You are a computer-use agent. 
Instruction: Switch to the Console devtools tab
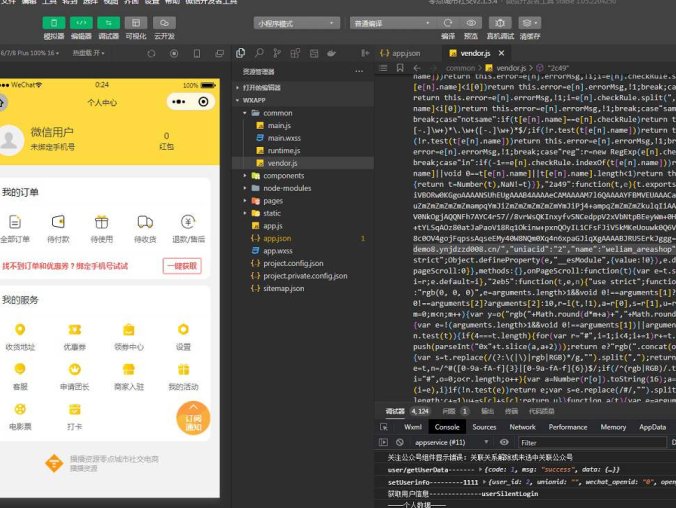[447, 427]
